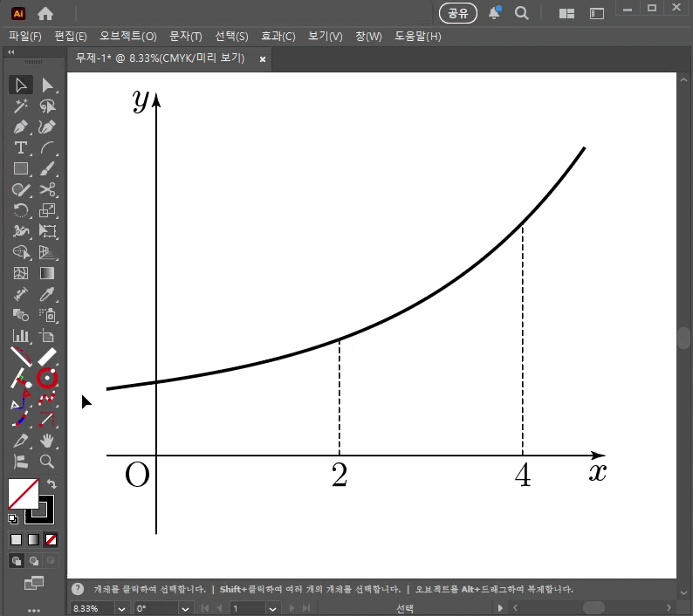Viewport: 693px width, 616px height.
Task: Close the 무제-1 document tab
Action: click(263, 59)
